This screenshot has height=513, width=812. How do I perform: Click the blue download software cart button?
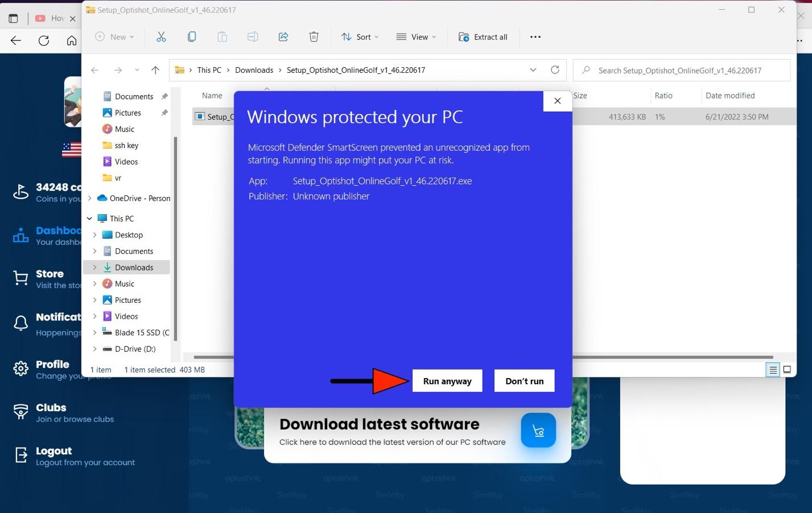(538, 430)
